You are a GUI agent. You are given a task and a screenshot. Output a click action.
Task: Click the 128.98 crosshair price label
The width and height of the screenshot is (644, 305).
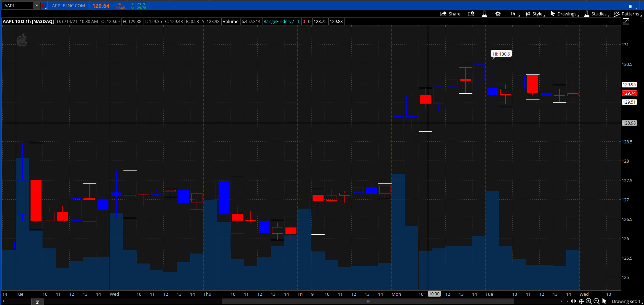tap(629, 123)
